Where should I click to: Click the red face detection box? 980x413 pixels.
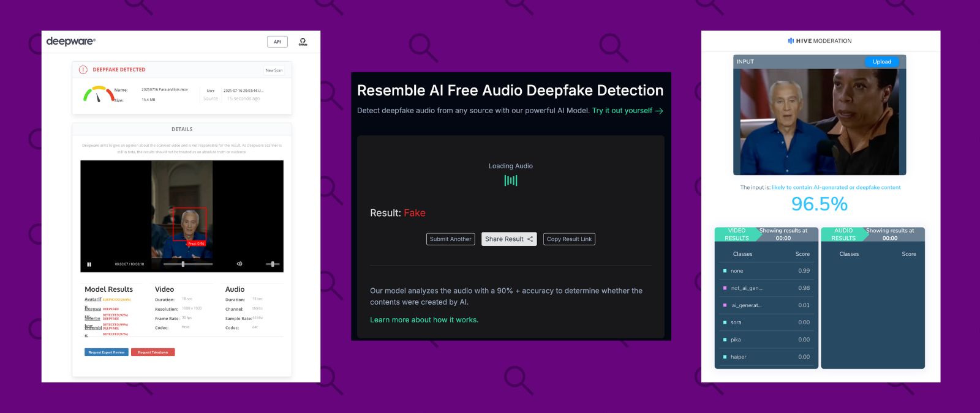[x=189, y=225]
